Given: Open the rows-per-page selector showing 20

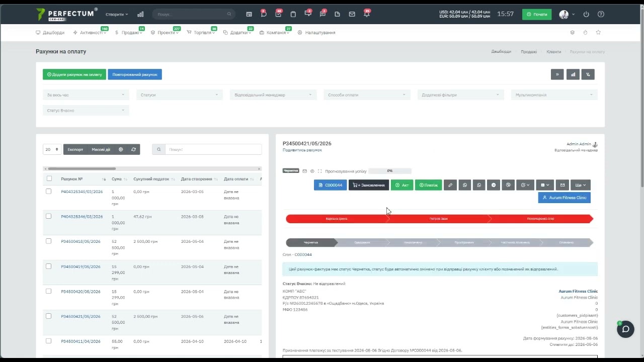Looking at the screenshot, I should pyautogui.click(x=52, y=149).
